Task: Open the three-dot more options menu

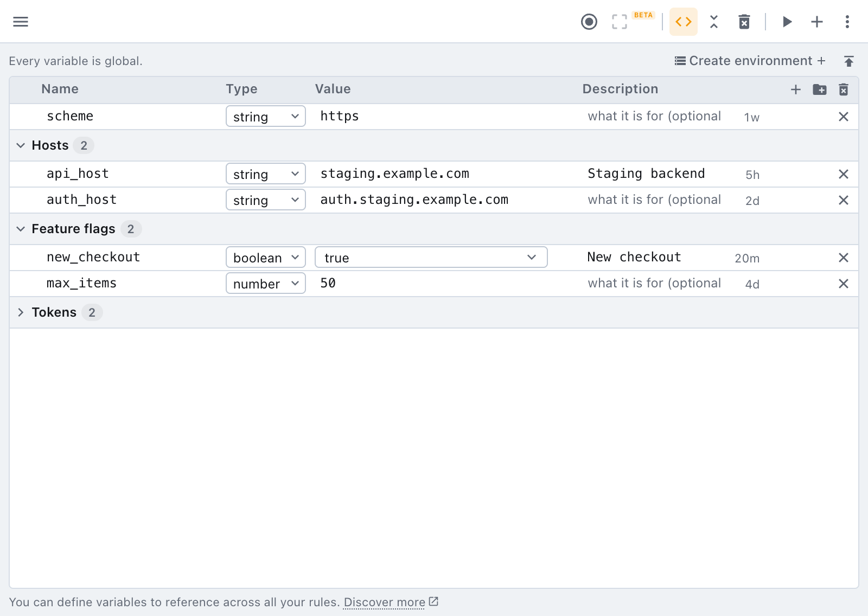Action: click(847, 22)
